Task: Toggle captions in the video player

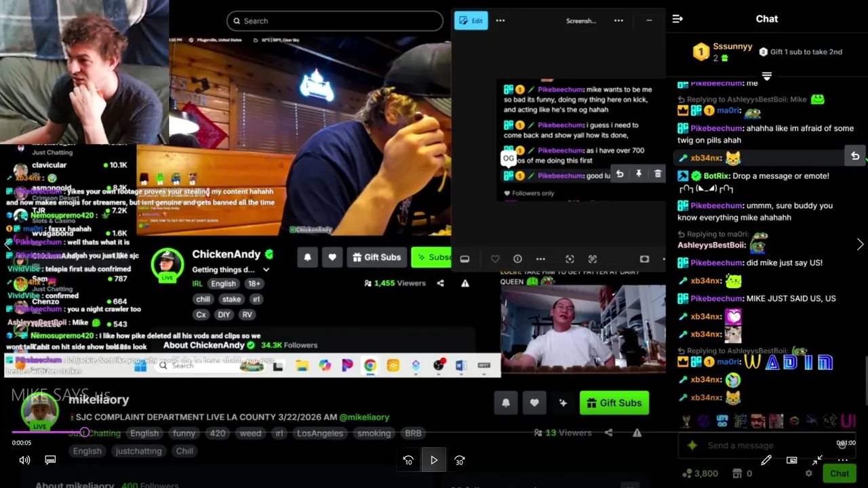Action: click(x=50, y=460)
